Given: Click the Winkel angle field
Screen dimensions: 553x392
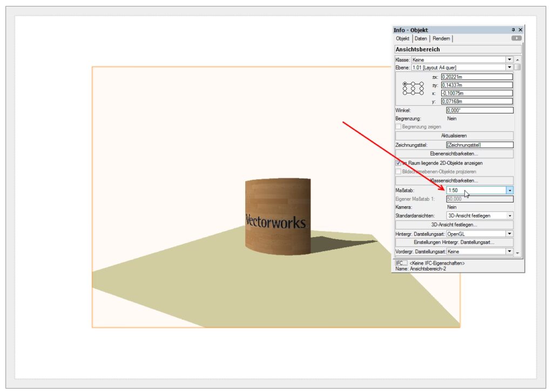Looking at the screenshot, I should [479, 110].
